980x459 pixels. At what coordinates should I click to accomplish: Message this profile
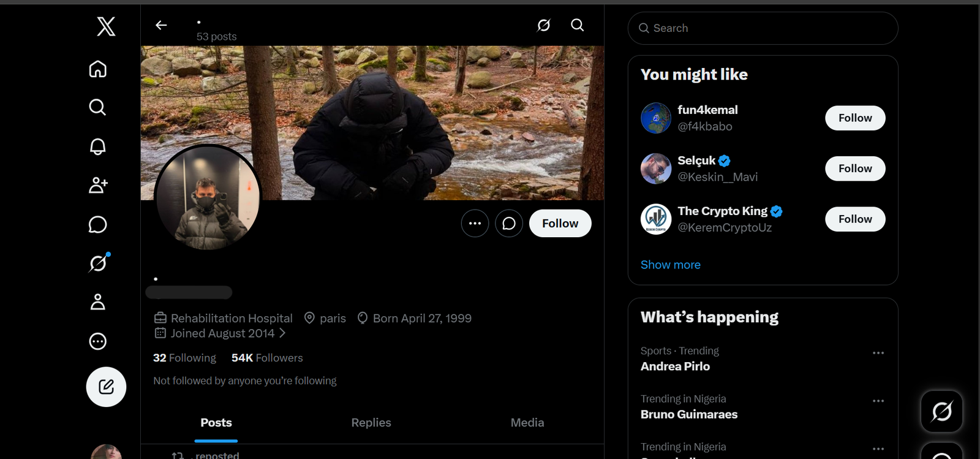(x=509, y=223)
